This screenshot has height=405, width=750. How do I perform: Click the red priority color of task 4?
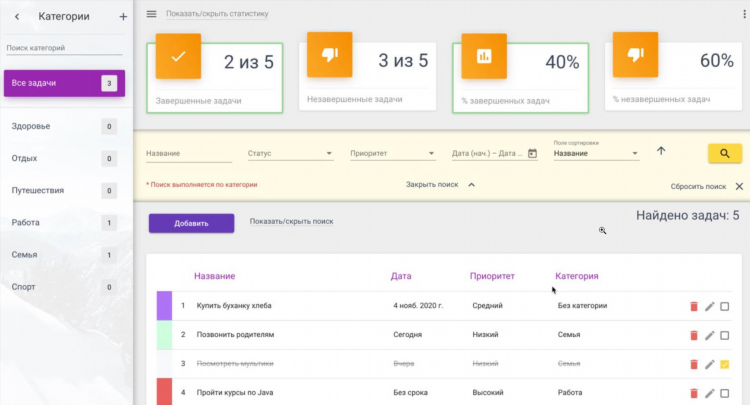[x=164, y=392]
